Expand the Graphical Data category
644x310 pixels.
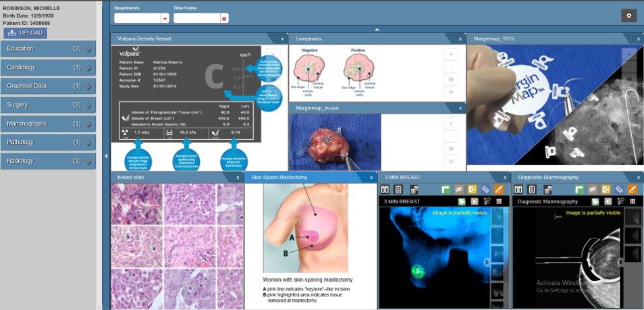click(x=48, y=86)
